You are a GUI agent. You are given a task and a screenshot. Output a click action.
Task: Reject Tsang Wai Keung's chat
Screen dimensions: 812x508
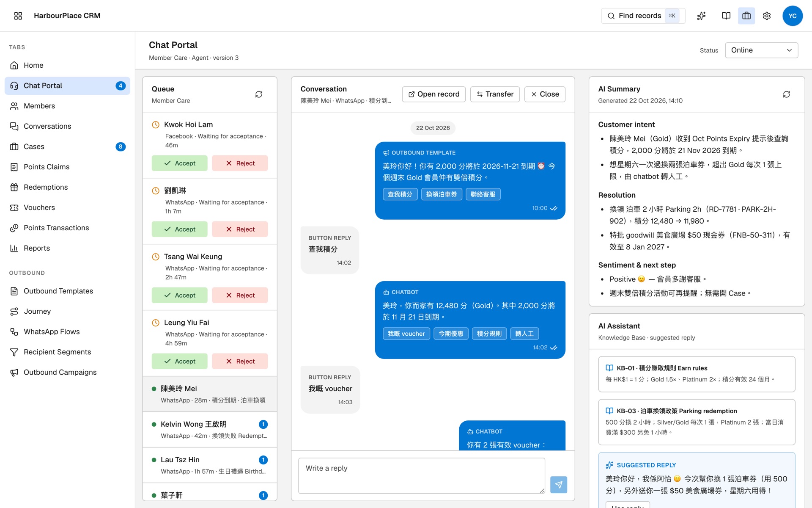pos(240,295)
